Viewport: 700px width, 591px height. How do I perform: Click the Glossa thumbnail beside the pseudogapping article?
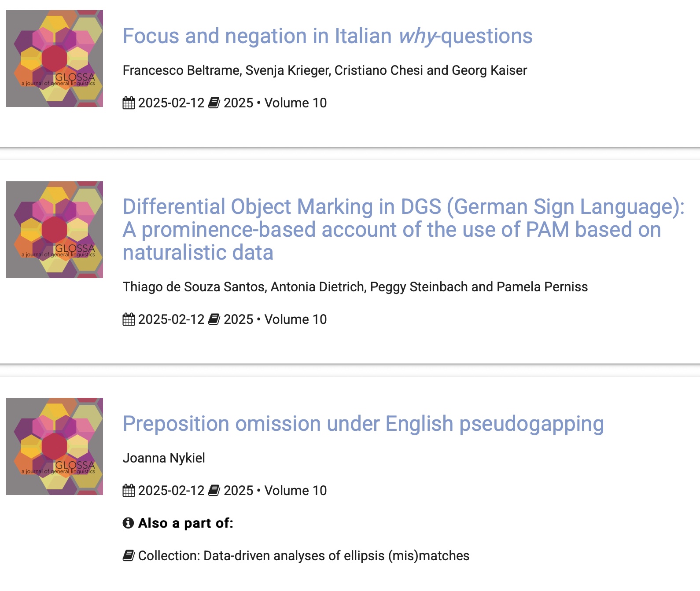(x=54, y=446)
